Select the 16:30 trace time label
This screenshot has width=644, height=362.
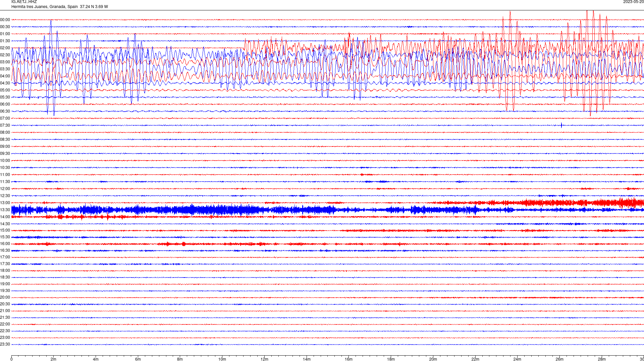(5, 250)
